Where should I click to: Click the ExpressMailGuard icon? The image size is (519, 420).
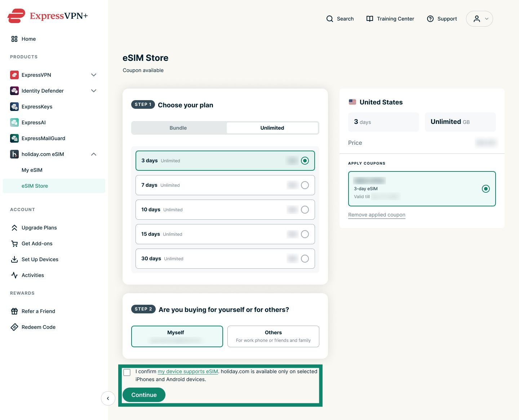point(14,138)
